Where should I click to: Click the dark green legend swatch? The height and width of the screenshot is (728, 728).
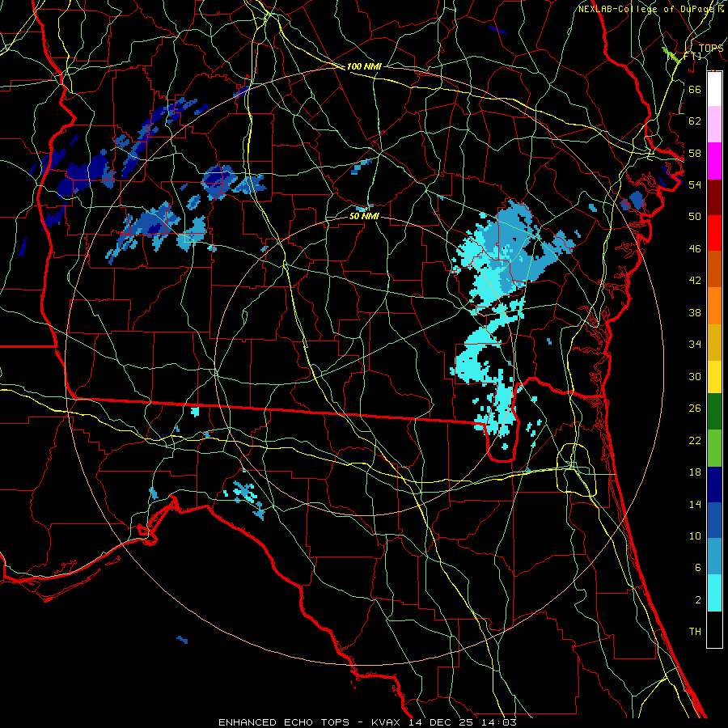(x=714, y=412)
